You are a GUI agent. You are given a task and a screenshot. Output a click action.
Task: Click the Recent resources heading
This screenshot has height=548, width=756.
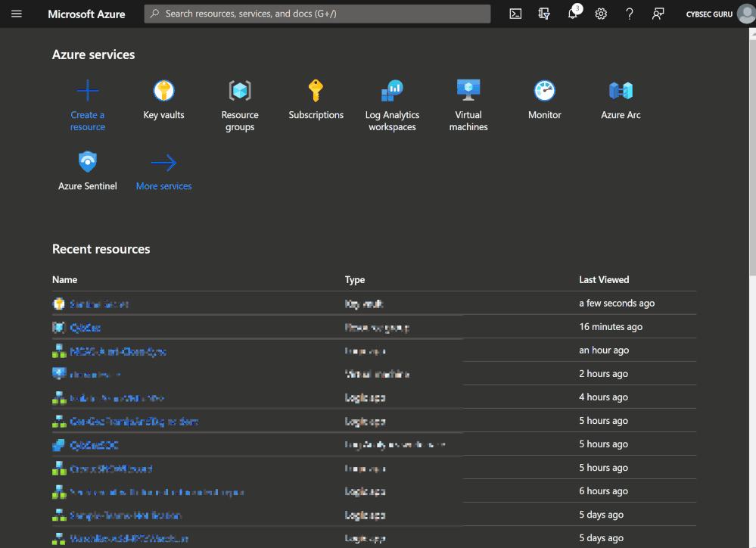[x=101, y=249]
